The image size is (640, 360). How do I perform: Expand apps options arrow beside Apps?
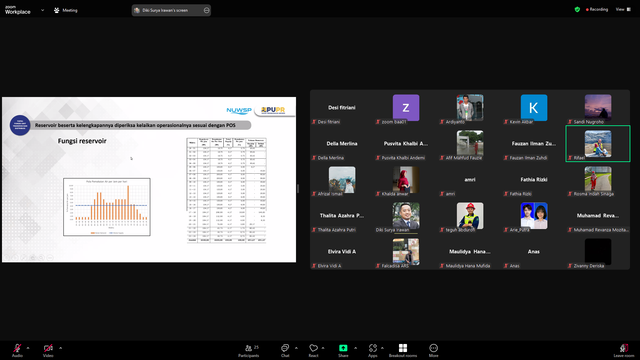click(x=382, y=348)
